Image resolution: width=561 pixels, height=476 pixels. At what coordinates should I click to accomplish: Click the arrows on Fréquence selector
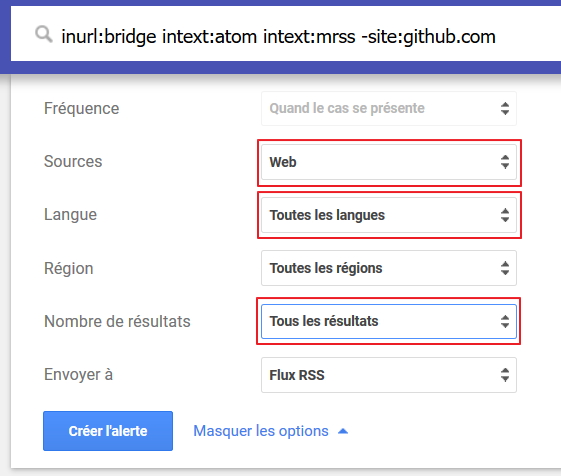[x=505, y=108]
